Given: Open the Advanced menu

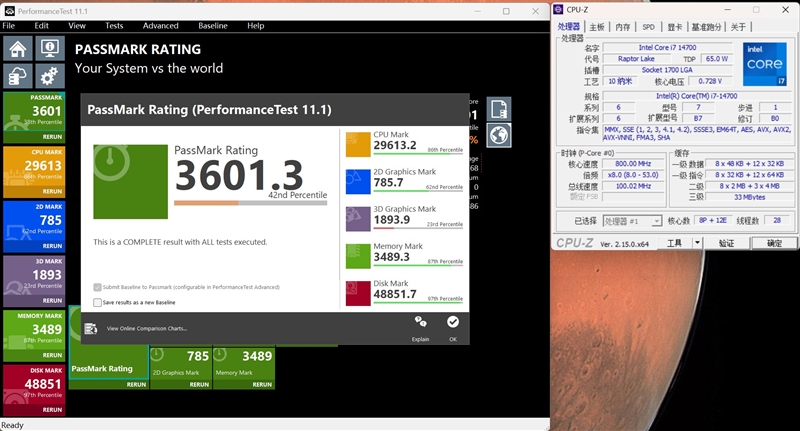Looking at the screenshot, I should [160, 26].
